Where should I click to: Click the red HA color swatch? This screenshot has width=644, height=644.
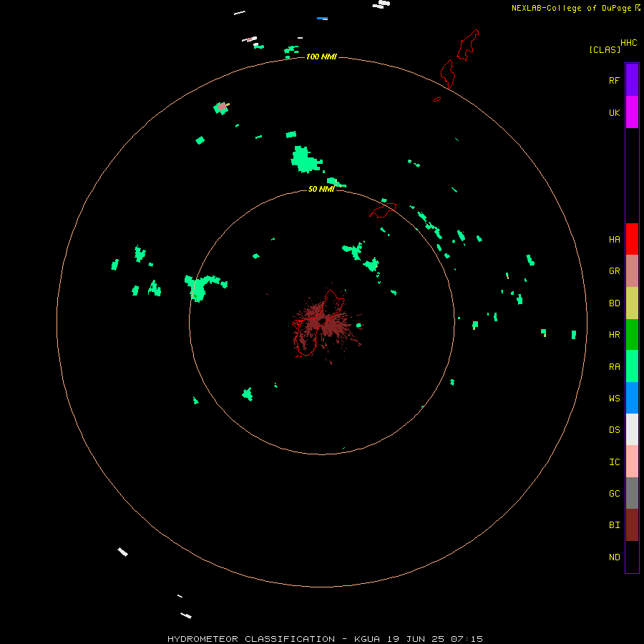[632, 239]
